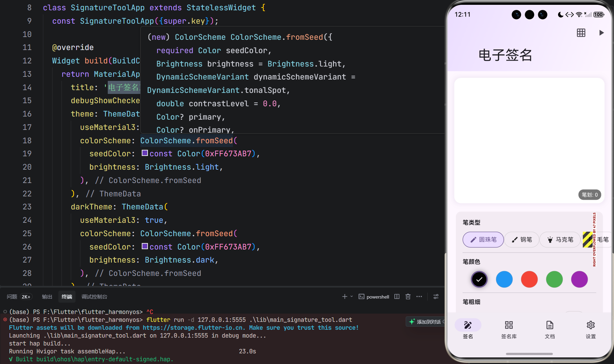Open panel settings slider icon
Screen dimensions: 614x364
click(x=436, y=296)
